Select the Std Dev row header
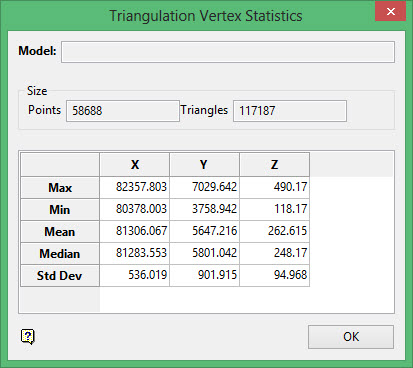Screen dimensions: 413x368 tap(60, 276)
